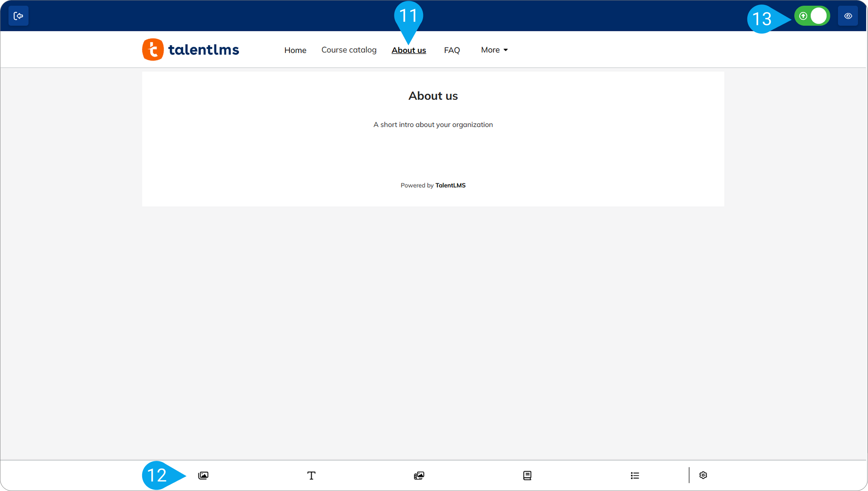Image resolution: width=868 pixels, height=491 pixels.
Task: Select the About us navigation link
Action: coord(408,50)
